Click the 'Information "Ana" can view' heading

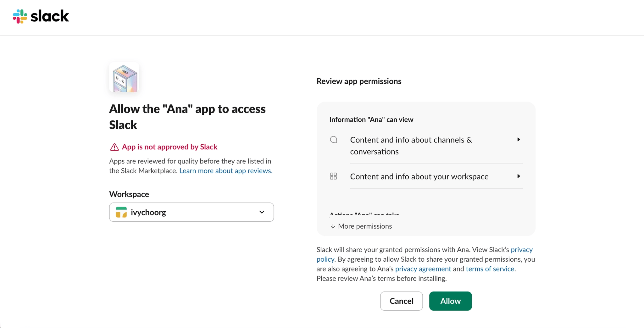tap(371, 120)
